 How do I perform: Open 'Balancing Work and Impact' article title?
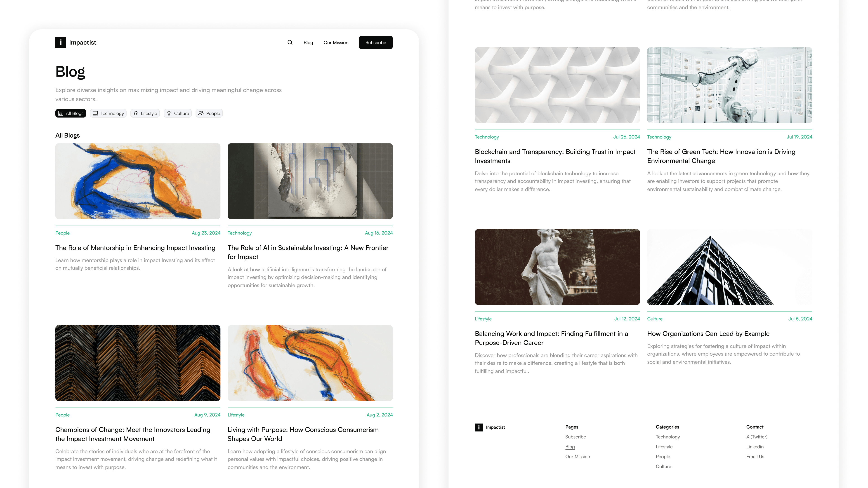552,338
